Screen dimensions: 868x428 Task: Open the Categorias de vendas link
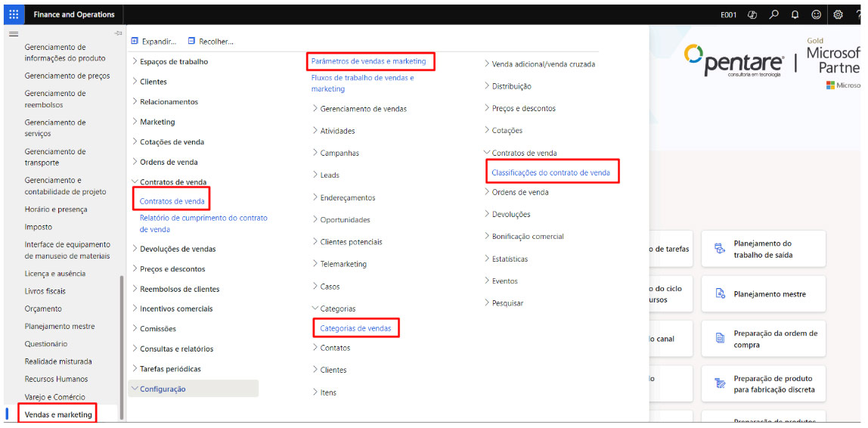coord(355,328)
